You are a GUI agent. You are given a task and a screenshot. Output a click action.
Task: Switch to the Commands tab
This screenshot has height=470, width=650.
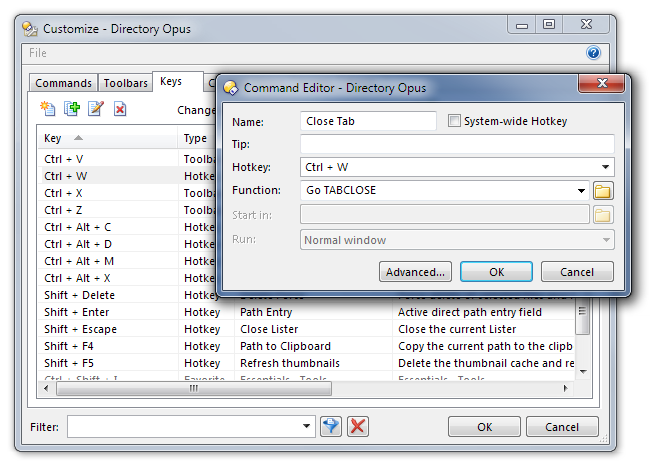pos(63,83)
